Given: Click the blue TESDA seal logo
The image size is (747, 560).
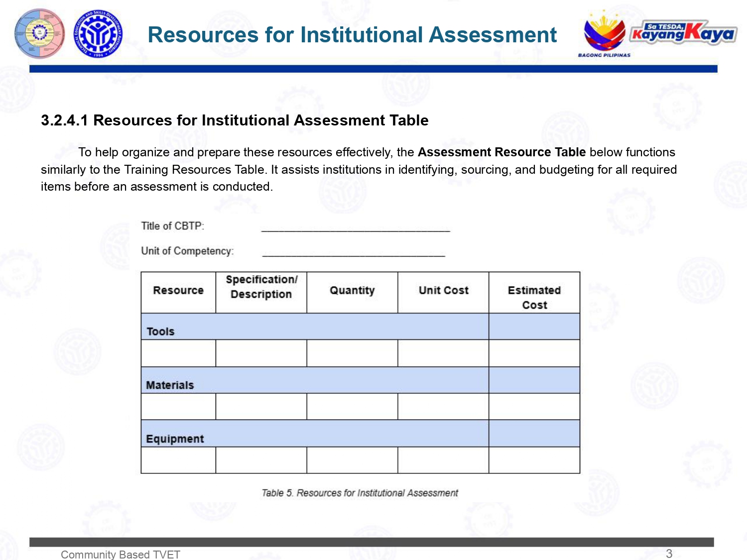Looking at the screenshot, I should point(98,34).
